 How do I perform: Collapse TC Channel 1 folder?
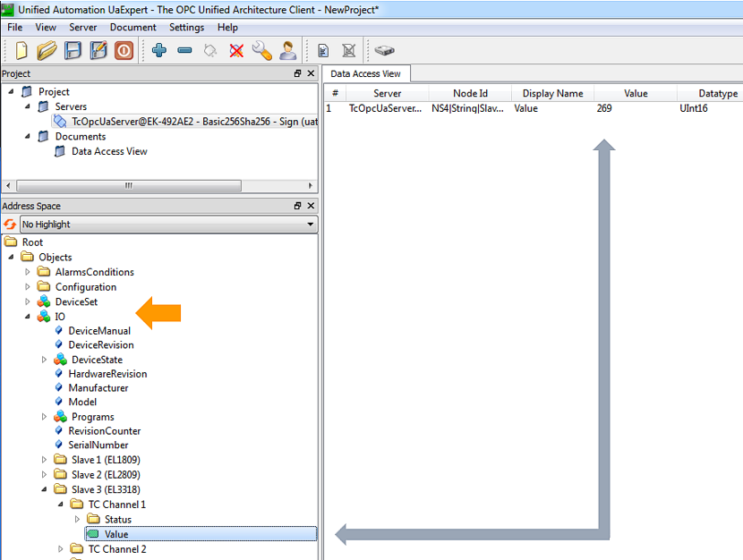(61, 505)
